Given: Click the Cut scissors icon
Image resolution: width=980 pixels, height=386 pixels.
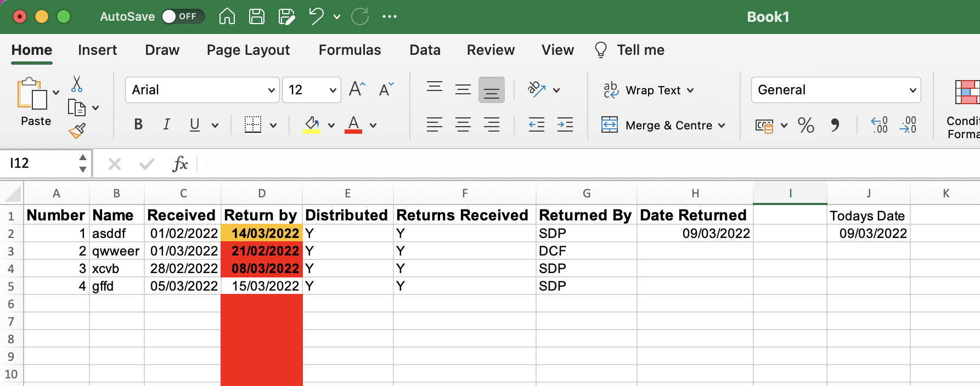Looking at the screenshot, I should pyautogui.click(x=77, y=84).
